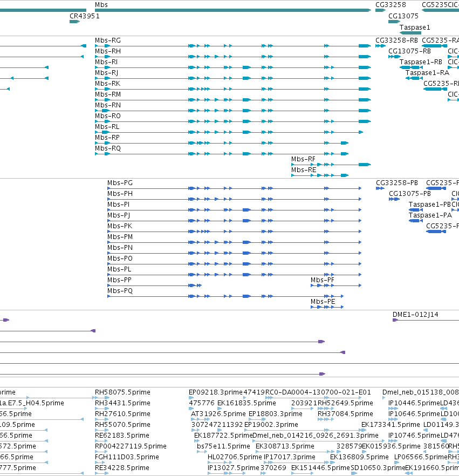Select the CG13075-PB protein label

[x=410, y=194]
